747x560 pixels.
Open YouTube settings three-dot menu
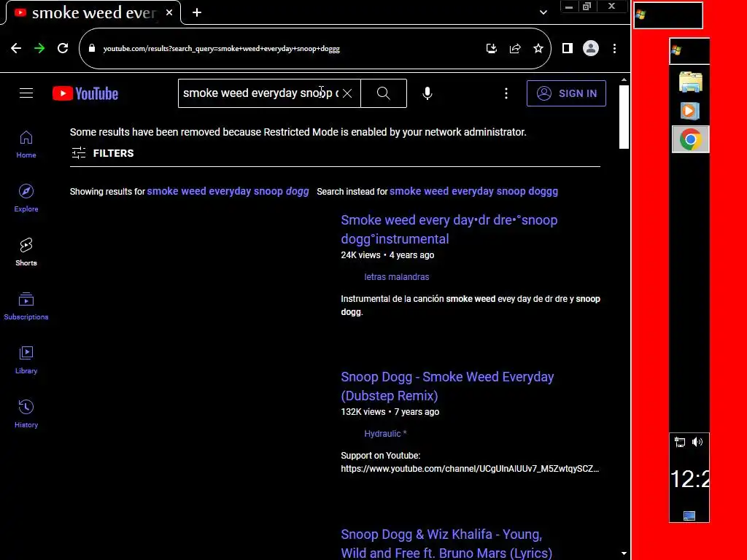[506, 93]
